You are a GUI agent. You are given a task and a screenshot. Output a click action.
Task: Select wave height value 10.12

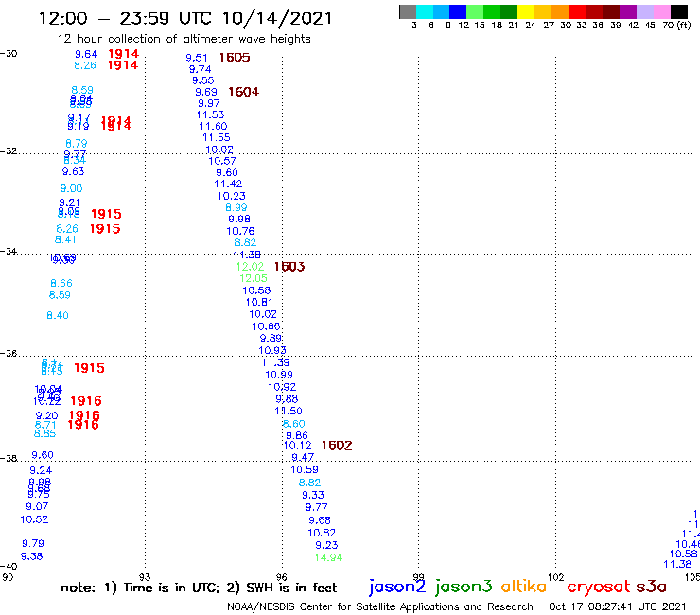297,446
